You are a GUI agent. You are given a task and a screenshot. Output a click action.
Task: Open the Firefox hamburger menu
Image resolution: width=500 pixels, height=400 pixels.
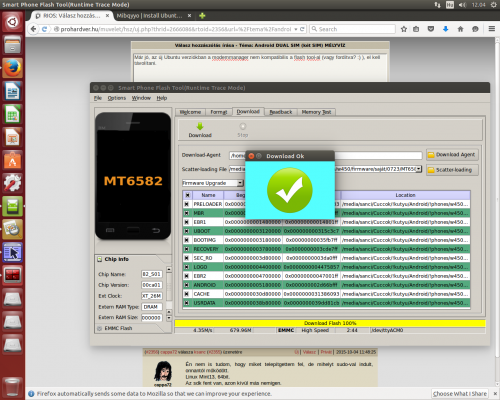click(492, 29)
